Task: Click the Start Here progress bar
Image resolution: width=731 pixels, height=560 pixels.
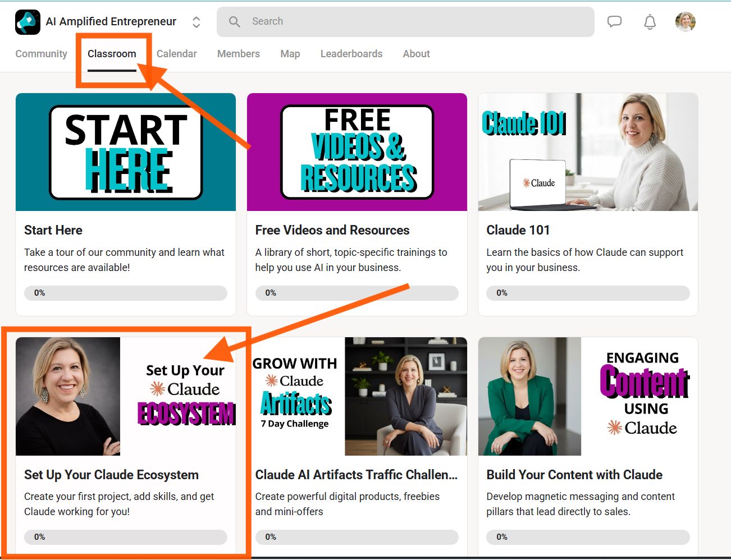Action: [126, 293]
